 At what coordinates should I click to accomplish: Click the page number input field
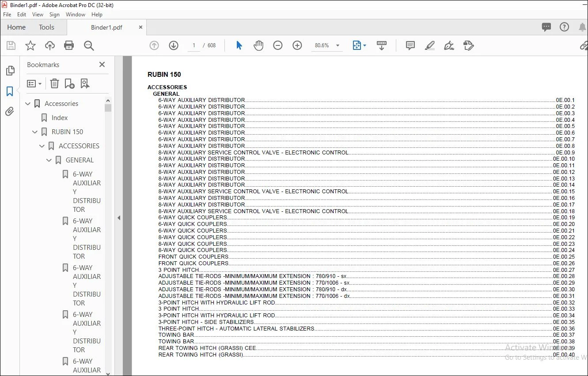click(194, 45)
